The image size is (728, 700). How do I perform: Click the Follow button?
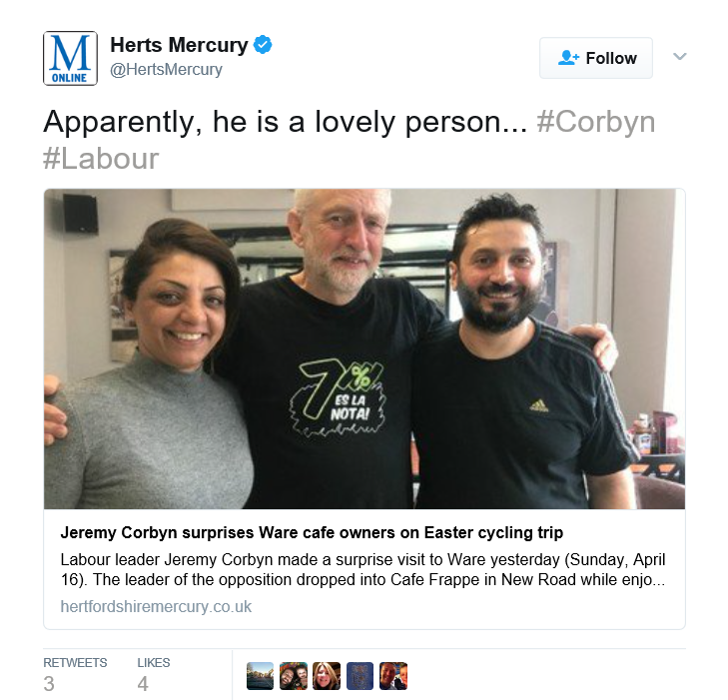pyautogui.click(x=595, y=58)
